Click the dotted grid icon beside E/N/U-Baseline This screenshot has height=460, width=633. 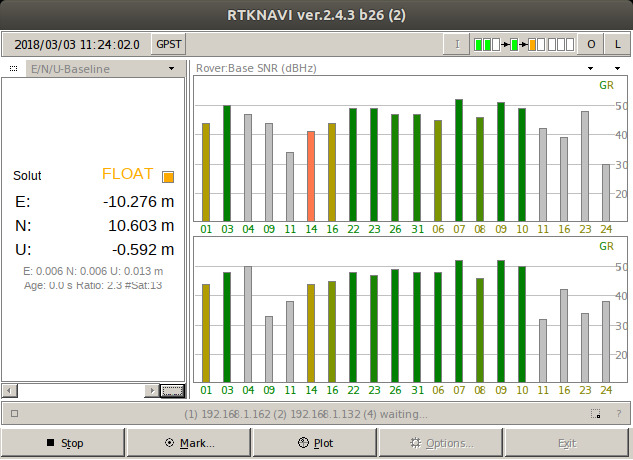point(13,69)
